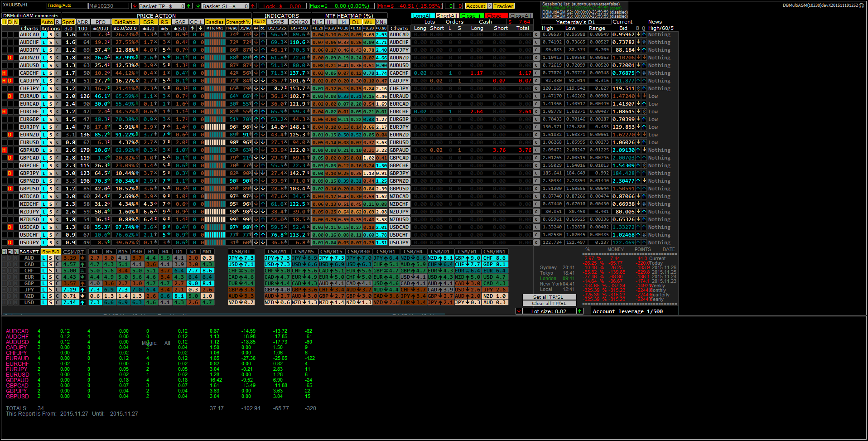Select the Strength% column header
Viewport: 868px width, 441px height.
pos(238,22)
